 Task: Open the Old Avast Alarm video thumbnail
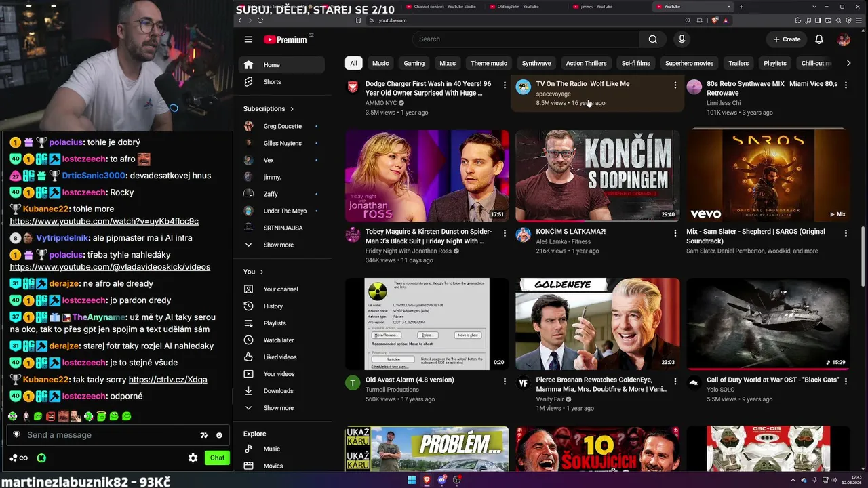coord(427,324)
